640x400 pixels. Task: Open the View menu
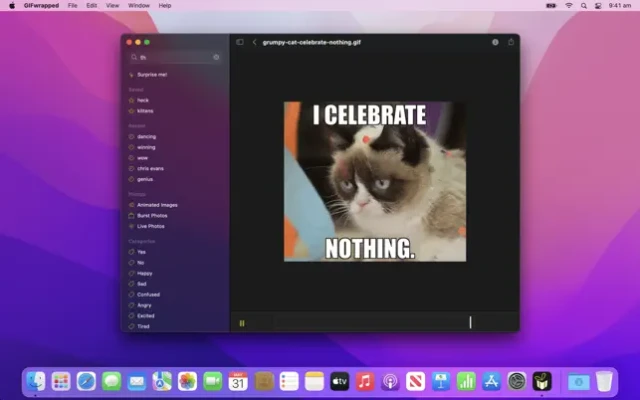(x=112, y=6)
